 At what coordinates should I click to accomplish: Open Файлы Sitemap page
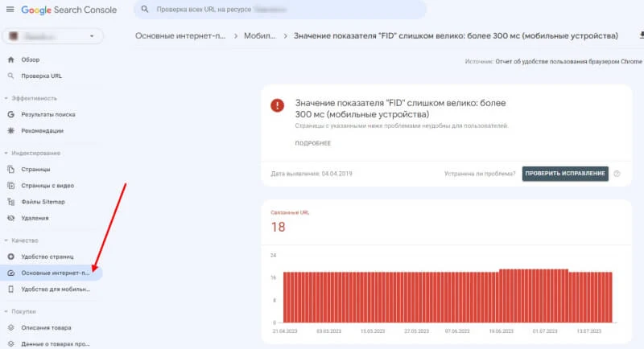pyautogui.click(x=43, y=202)
